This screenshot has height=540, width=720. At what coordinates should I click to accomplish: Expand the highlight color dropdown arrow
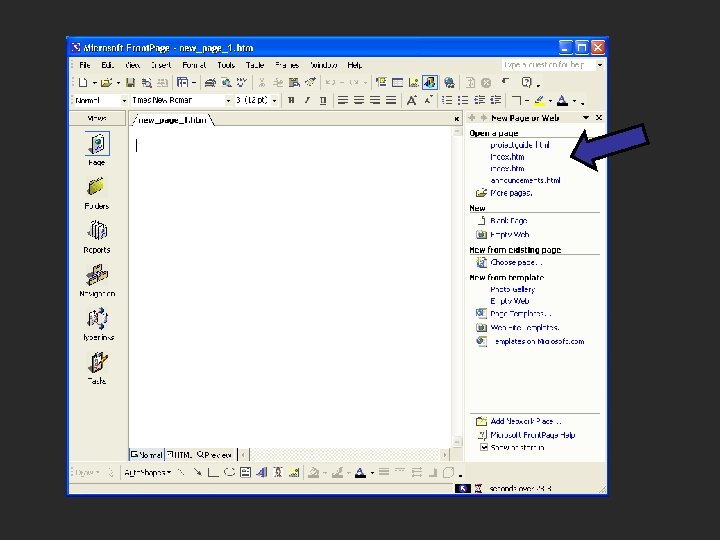550,101
